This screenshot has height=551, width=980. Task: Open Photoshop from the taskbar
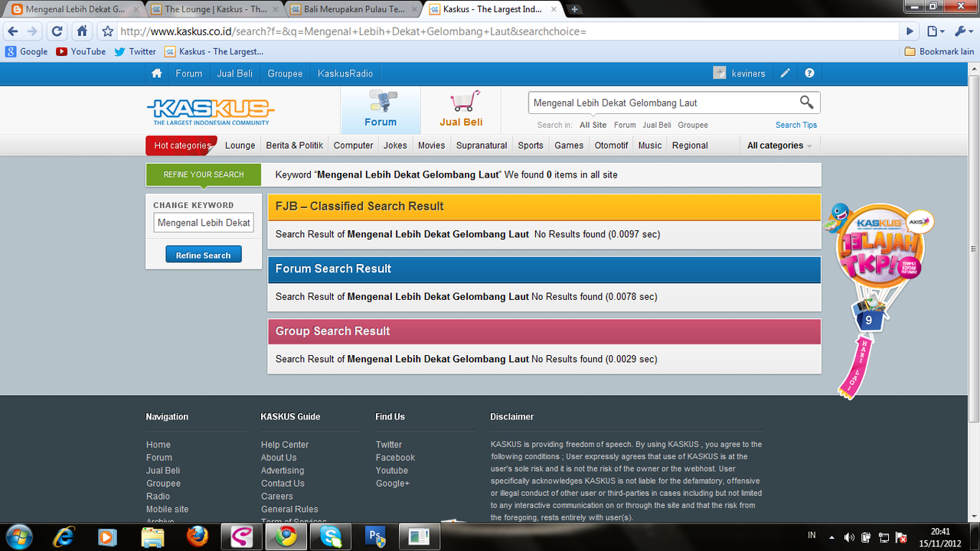(x=375, y=536)
